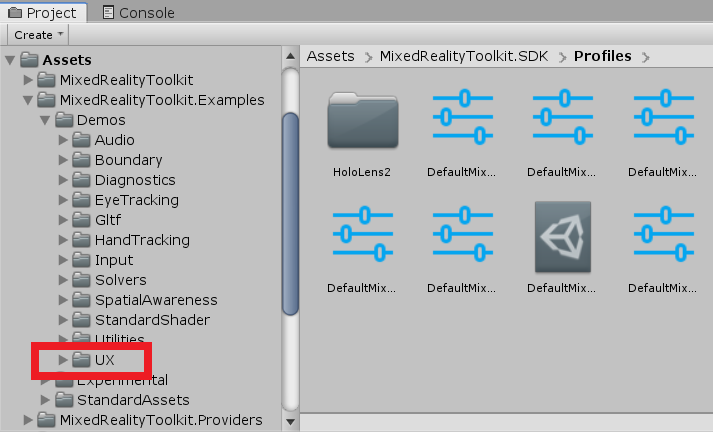Expand the Diagnostics folder arrow
The image size is (713, 432).
pyautogui.click(x=63, y=180)
